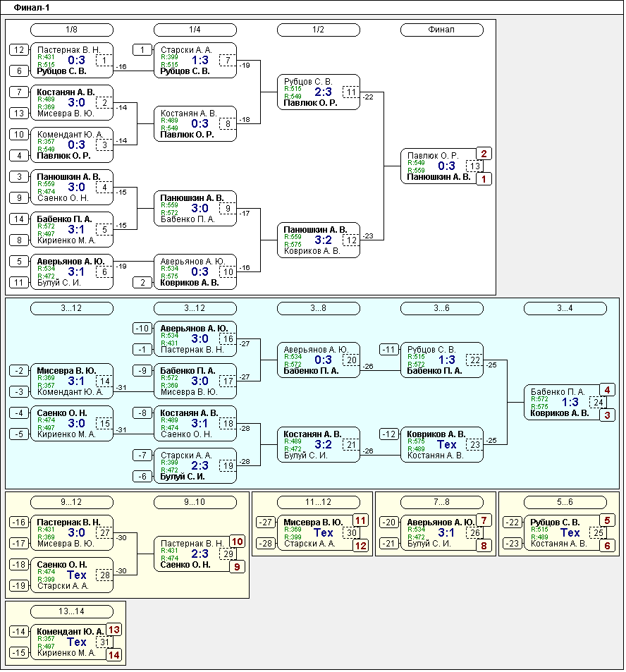Click the 9...12 round header
626x672 pixels.
pos(72,502)
